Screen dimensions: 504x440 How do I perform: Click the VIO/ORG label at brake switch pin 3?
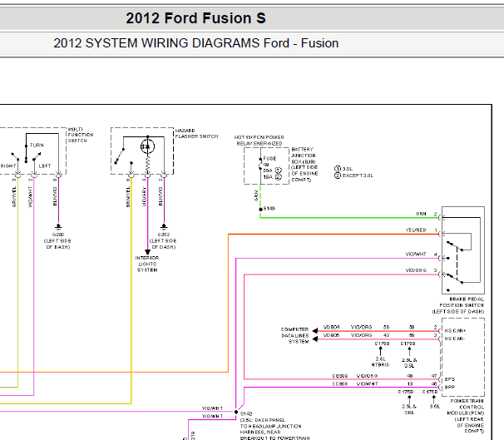[x=416, y=270]
